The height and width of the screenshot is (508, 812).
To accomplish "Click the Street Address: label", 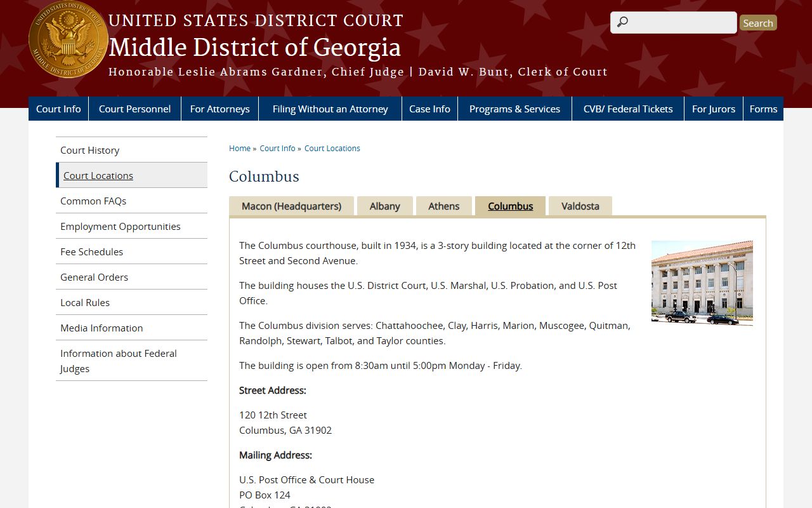I will pyautogui.click(x=273, y=390).
